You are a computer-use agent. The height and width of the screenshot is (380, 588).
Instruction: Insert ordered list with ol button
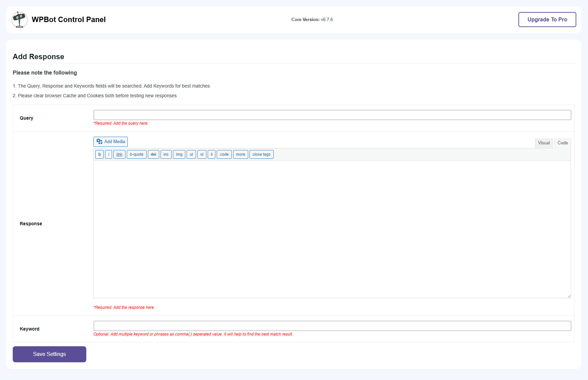click(x=202, y=154)
